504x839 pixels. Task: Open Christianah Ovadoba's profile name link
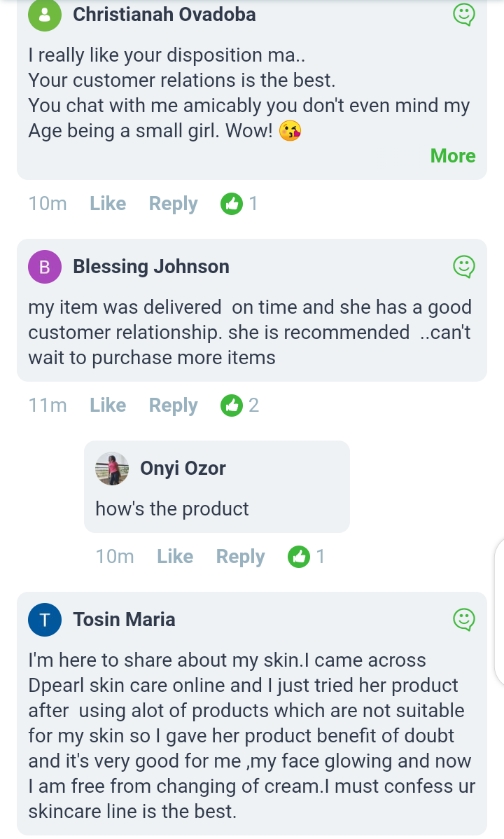164,15
